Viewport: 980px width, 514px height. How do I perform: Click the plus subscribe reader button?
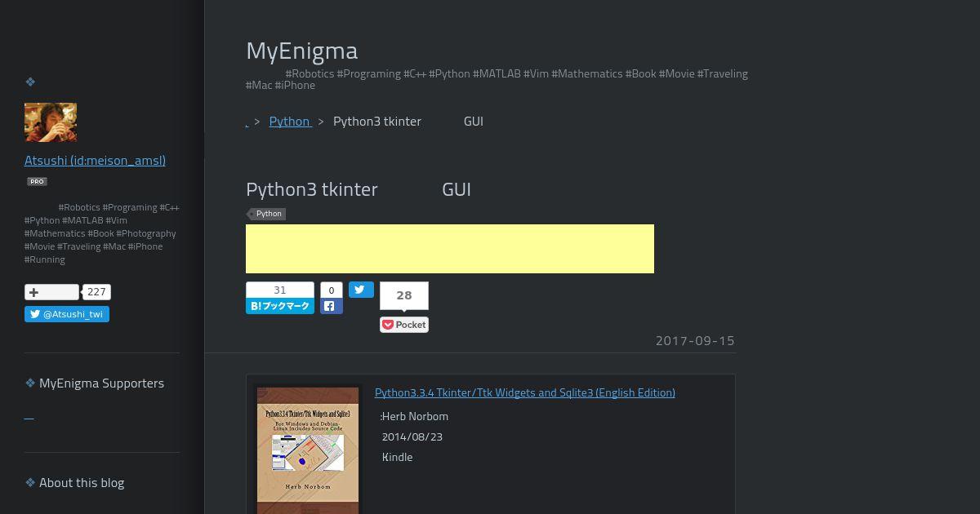click(x=51, y=292)
